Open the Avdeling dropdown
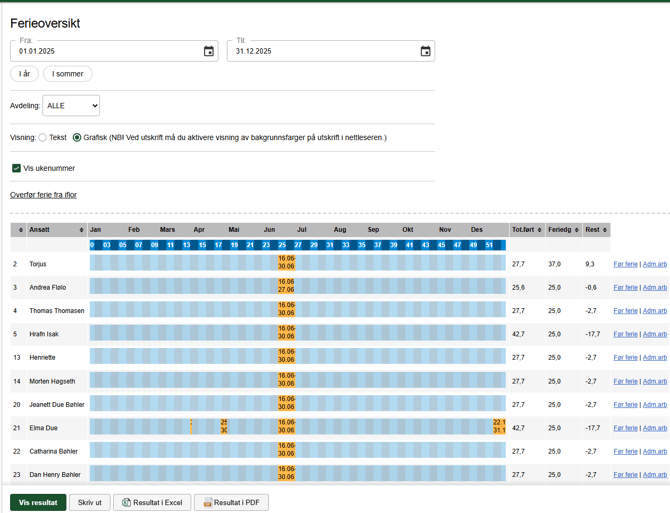 coord(71,106)
